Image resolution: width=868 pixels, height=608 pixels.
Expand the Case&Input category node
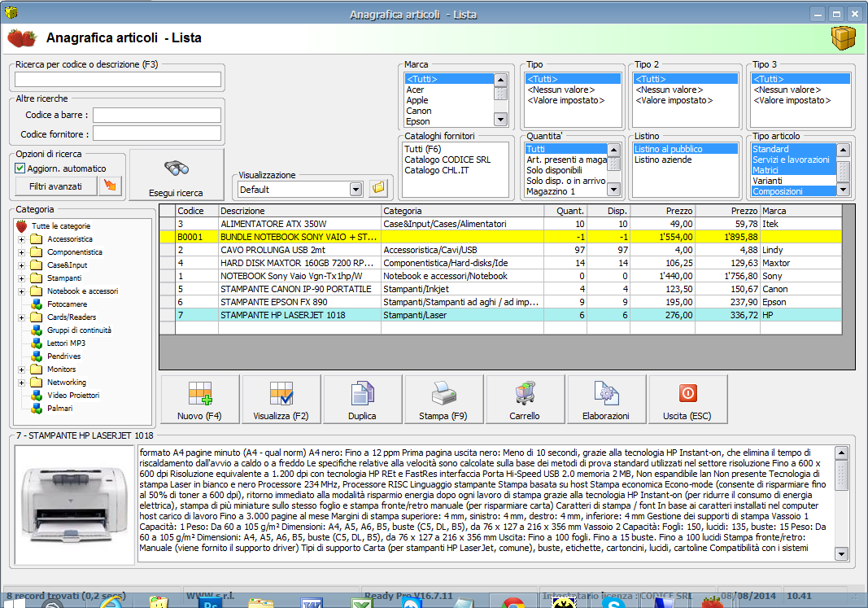(22, 265)
